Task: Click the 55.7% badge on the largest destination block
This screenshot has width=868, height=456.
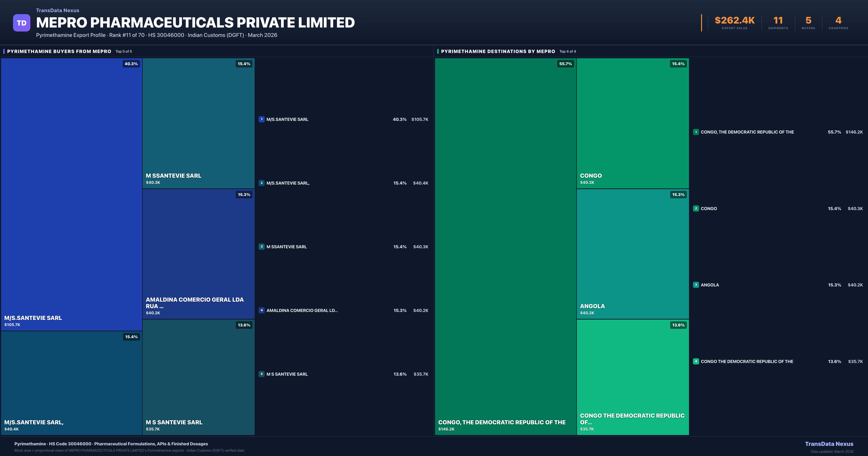Action: click(x=565, y=64)
